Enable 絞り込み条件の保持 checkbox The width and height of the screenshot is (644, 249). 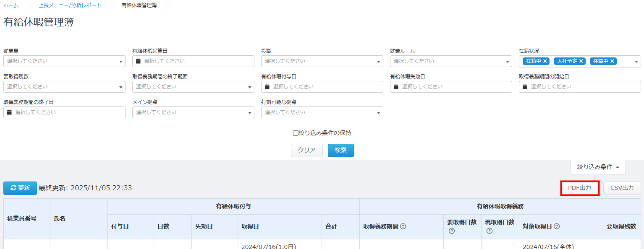(x=296, y=133)
